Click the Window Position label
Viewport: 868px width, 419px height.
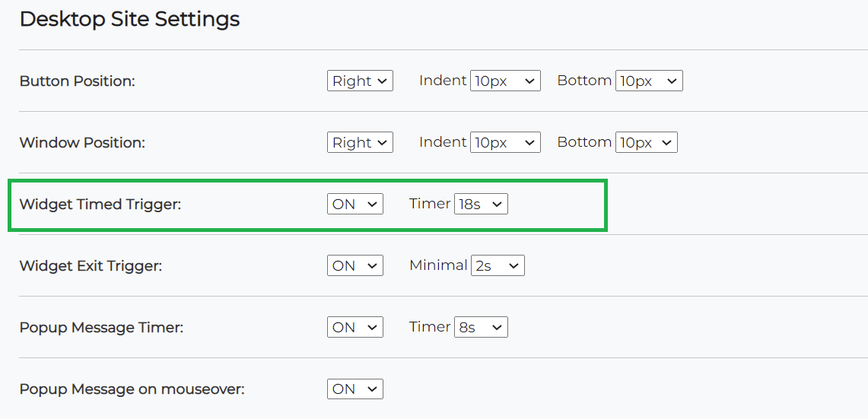point(81,142)
